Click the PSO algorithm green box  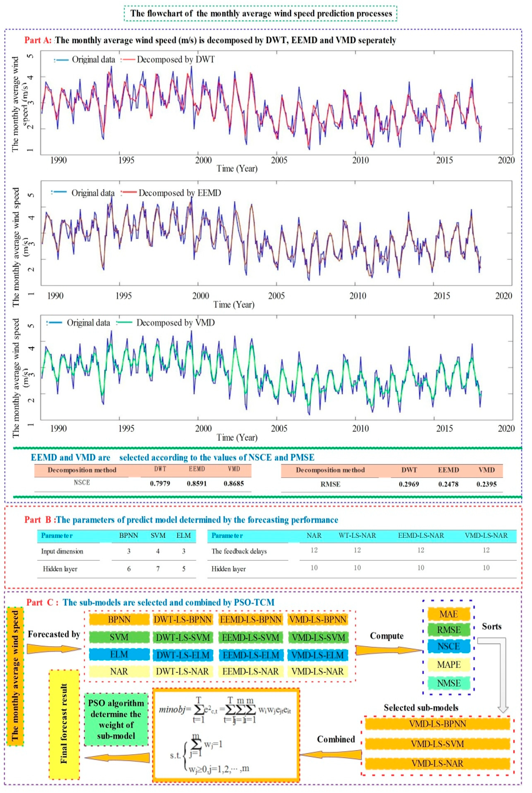click(116, 719)
